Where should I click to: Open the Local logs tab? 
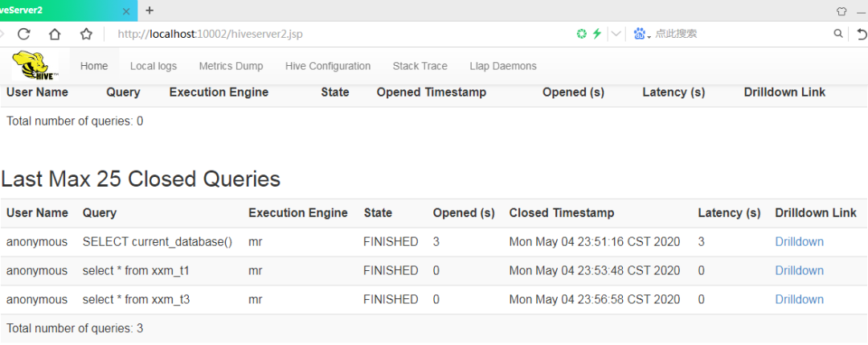click(154, 66)
